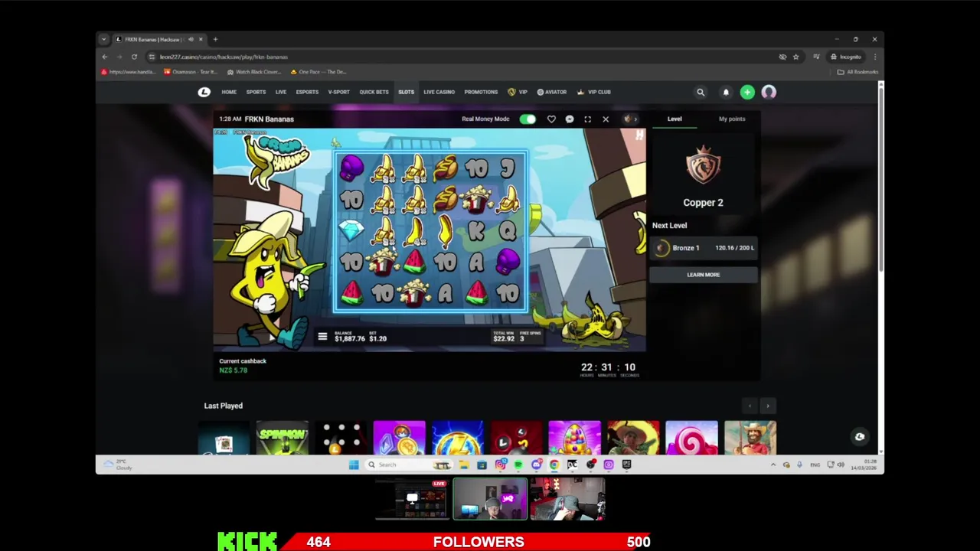
Task: Select the SLOTS menu item
Action: pos(406,92)
